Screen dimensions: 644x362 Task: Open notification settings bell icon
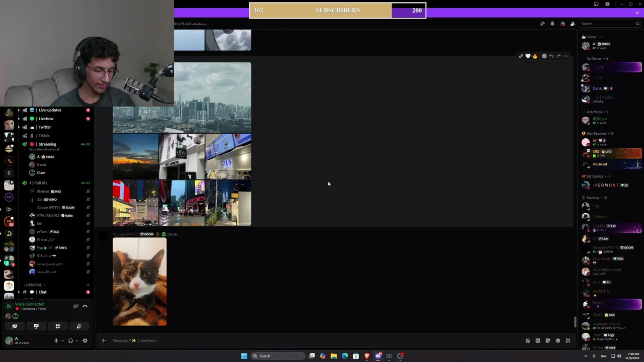point(552,24)
